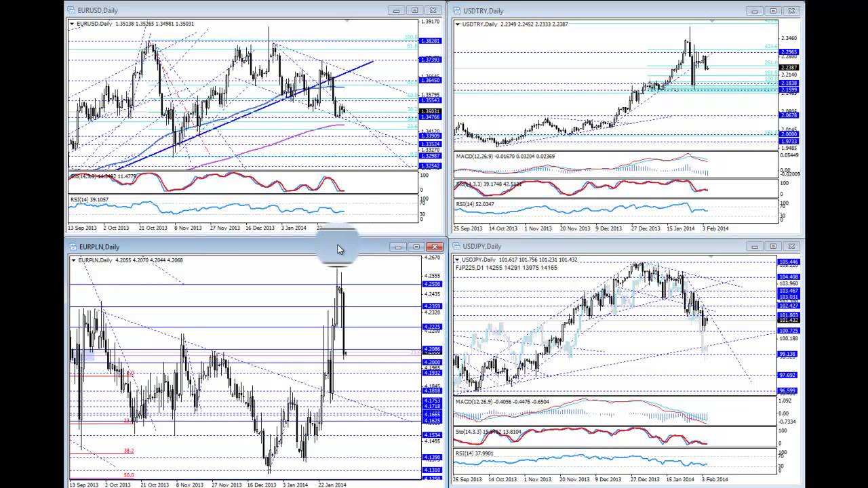The image size is (868, 488).
Task: Click the 105.446 price label in USDJPY
Action: 789,262
